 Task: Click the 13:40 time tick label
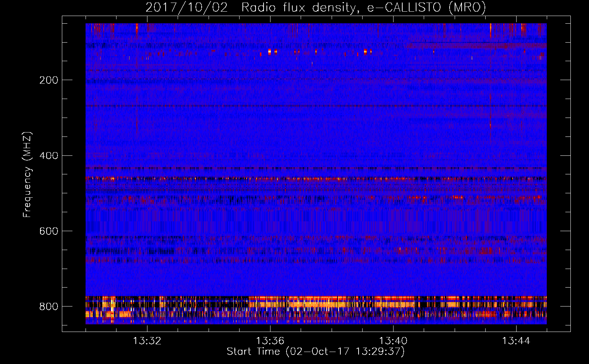pyautogui.click(x=393, y=341)
